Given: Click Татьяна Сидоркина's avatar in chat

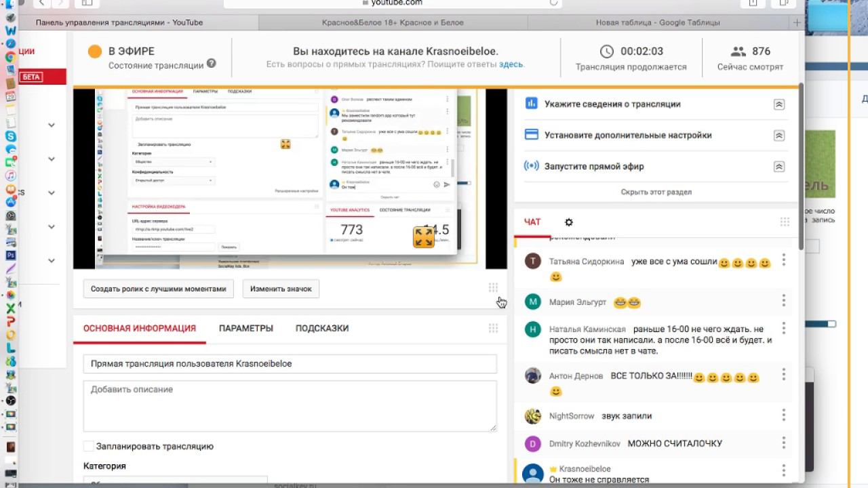Looking at the screenshot, I should click(533, 261).
